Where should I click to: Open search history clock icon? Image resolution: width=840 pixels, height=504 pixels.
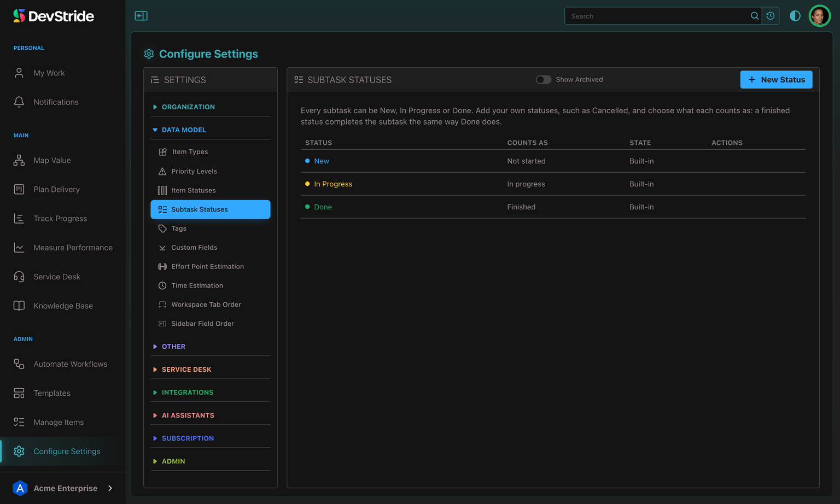771,16
